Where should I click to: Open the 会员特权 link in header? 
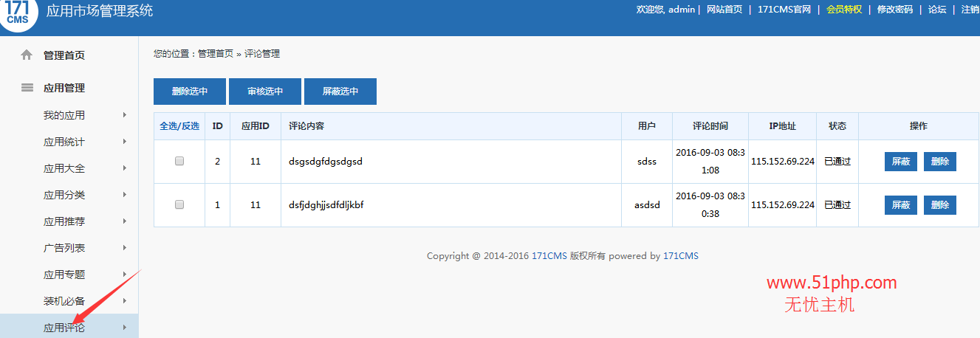tap(844, 10)
